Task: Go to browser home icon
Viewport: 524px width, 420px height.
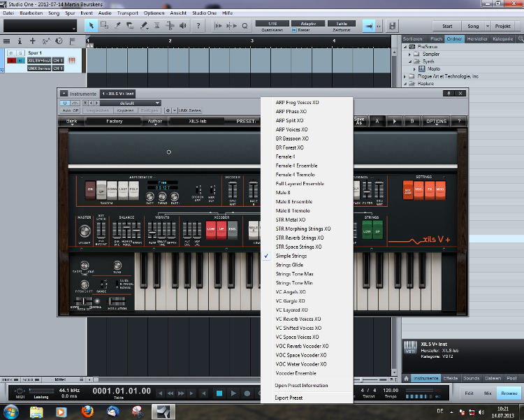Action: (406, 378)
